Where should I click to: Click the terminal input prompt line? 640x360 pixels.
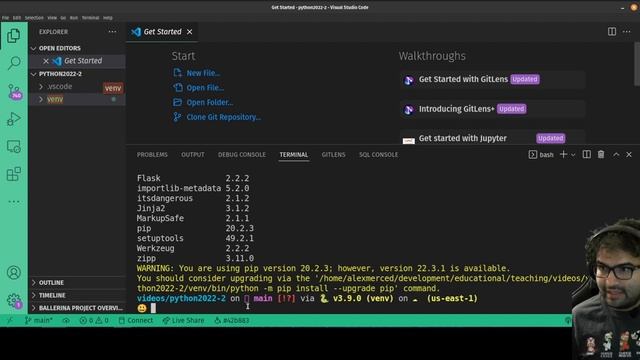click(x=351, y=308)
